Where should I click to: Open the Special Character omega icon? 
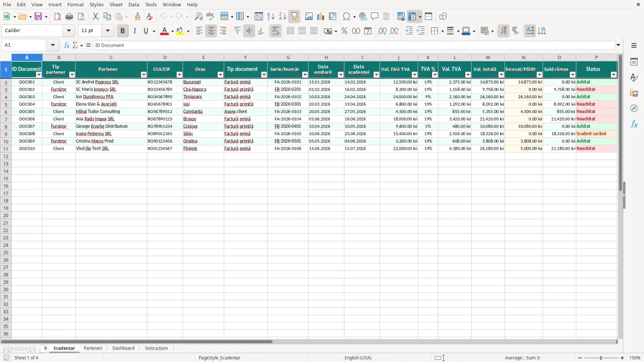tap(346, 17)
